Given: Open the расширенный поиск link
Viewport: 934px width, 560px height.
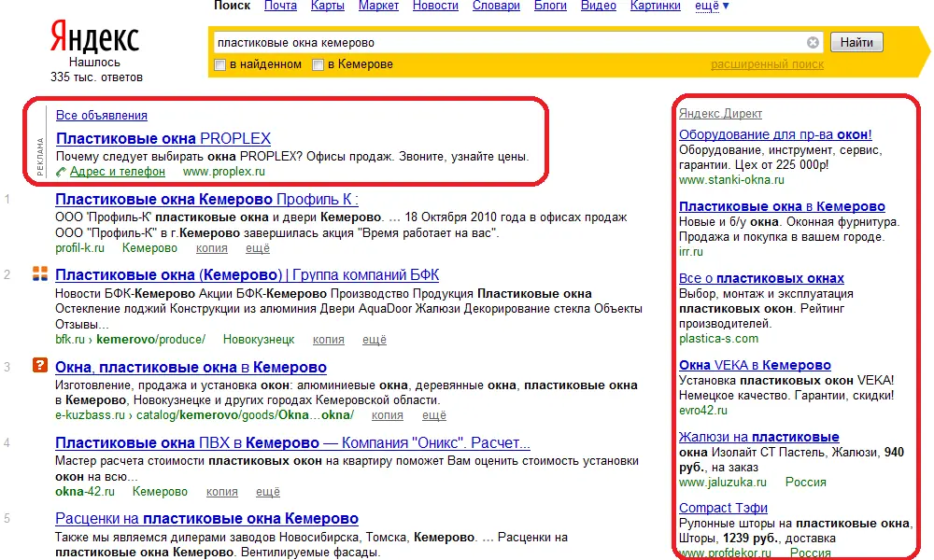Looking at the screenshot, I should click(x=767, y=64).
